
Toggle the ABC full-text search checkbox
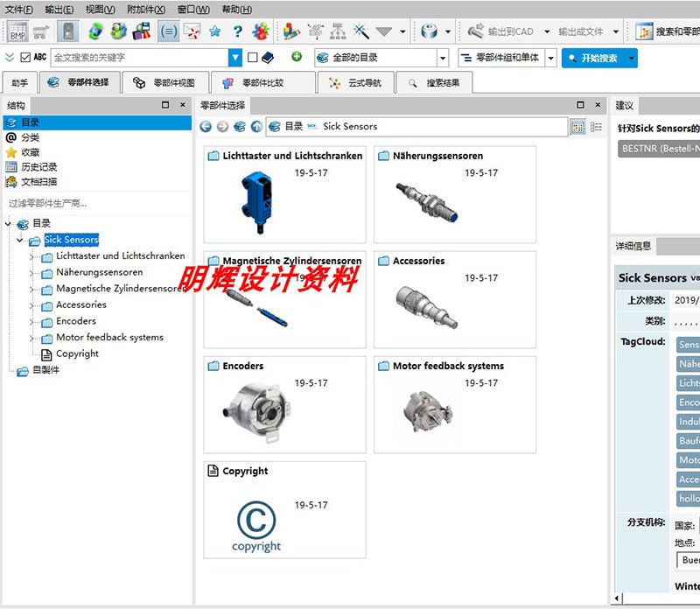tap(25, 57)
